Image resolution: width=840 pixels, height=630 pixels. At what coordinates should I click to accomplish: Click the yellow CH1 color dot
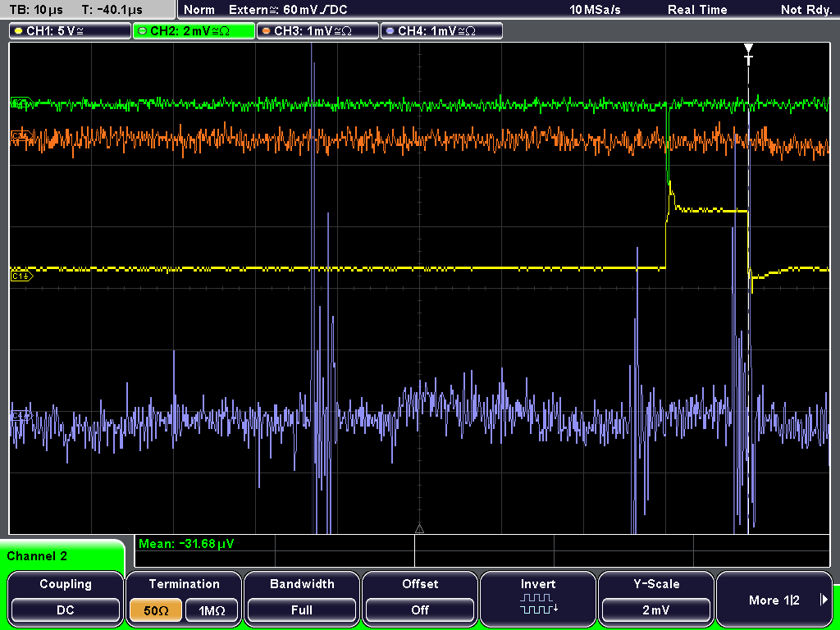(x=18, y=31)
